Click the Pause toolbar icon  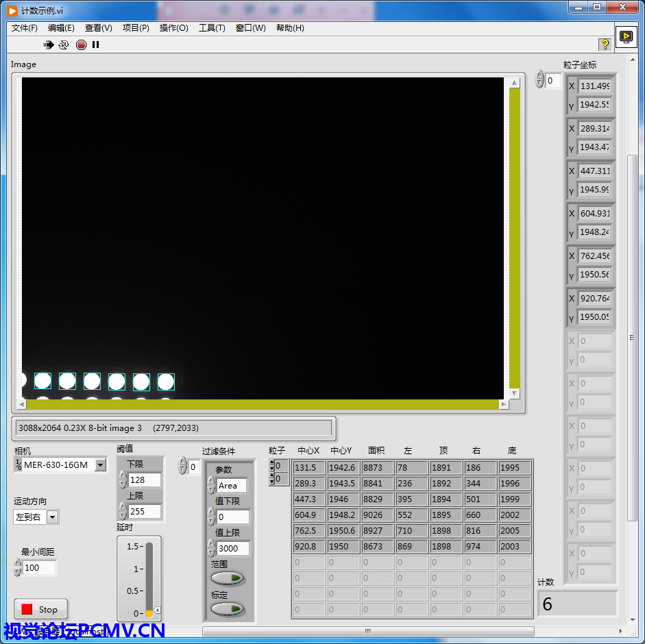point(96,45)
